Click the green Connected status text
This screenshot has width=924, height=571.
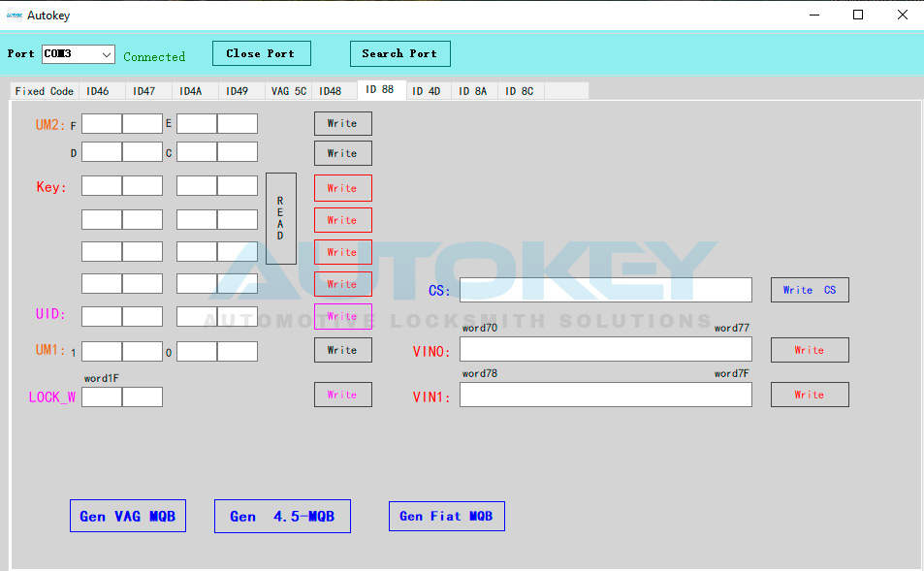point(154,56)
